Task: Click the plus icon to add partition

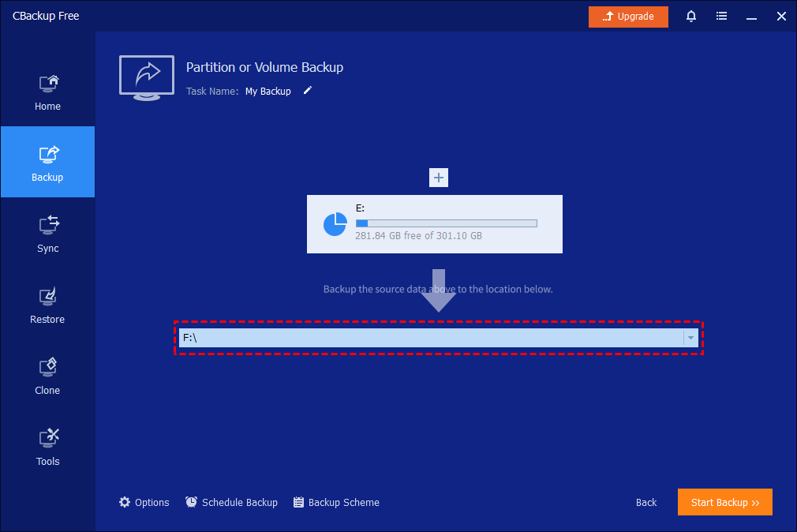Action: (439, 178)
